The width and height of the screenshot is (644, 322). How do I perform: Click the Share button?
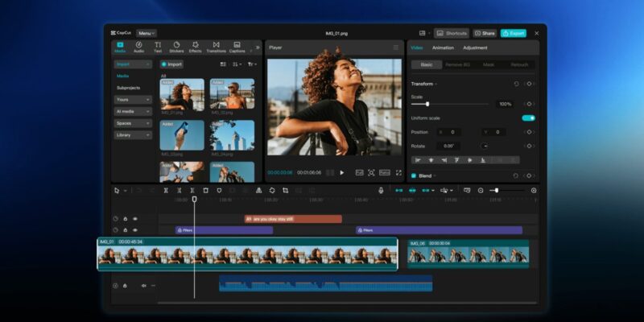(x=485, y=33)
